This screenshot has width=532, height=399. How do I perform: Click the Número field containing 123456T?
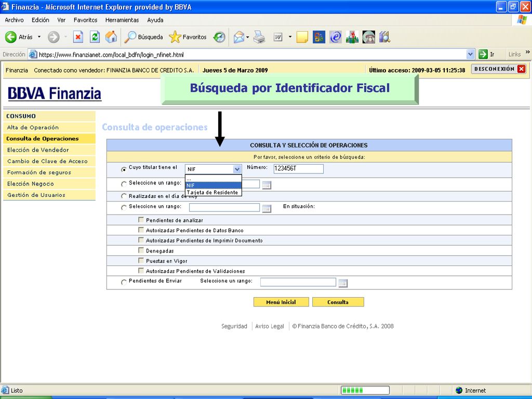299,169
